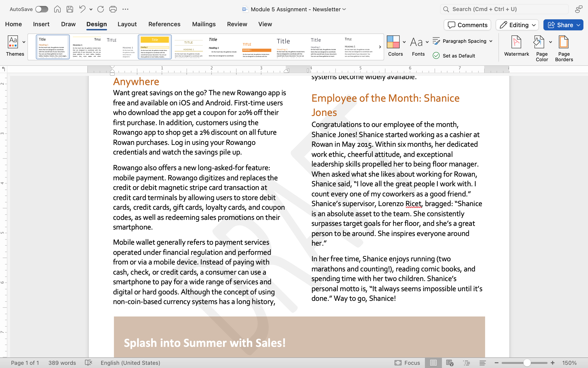This screenshot has height=368, width=588.
Task: Click the Save floppy disk icon
Action: (x=70, y=9)
